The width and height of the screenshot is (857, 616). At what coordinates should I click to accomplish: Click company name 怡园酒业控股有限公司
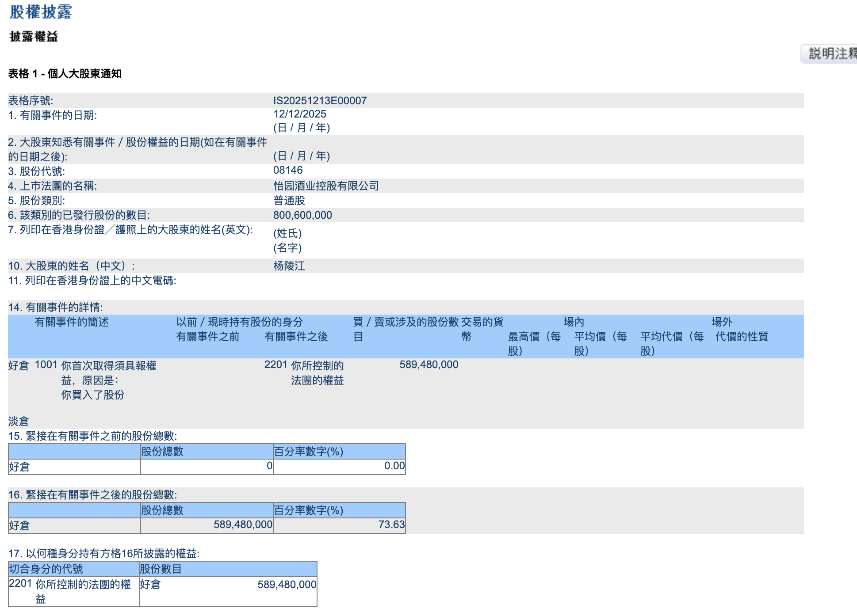[326, 186]
